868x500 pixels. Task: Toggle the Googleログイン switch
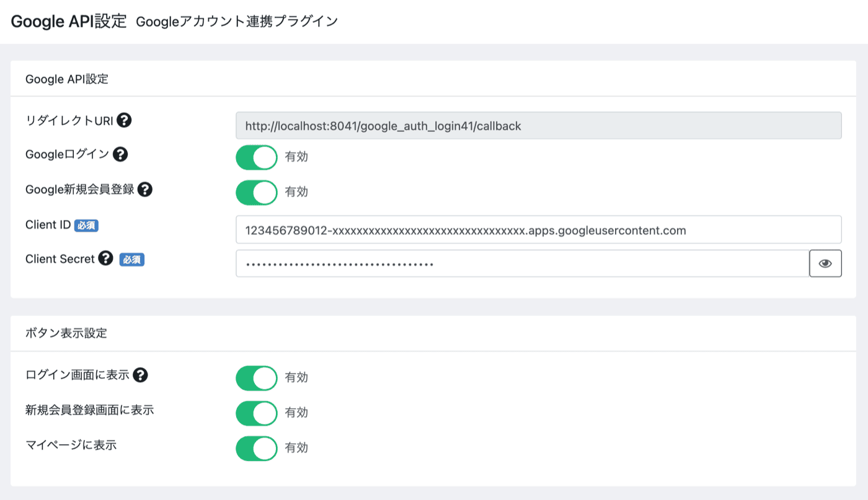[257, 157]
